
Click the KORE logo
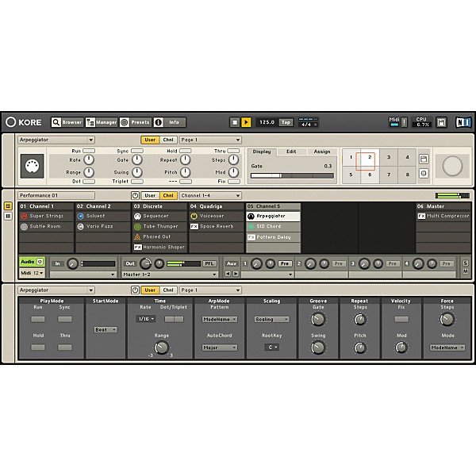click(x=24, y=122)
